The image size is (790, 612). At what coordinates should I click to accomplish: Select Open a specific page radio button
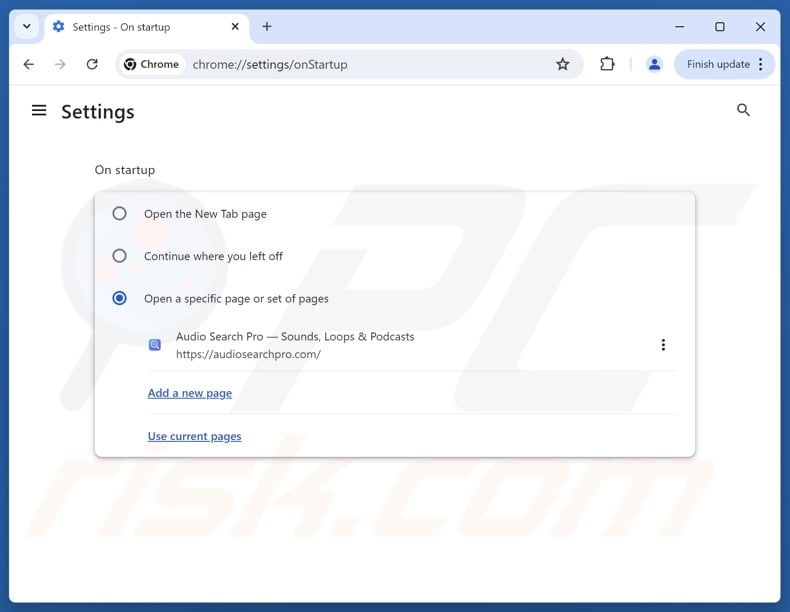click(120, 298)
